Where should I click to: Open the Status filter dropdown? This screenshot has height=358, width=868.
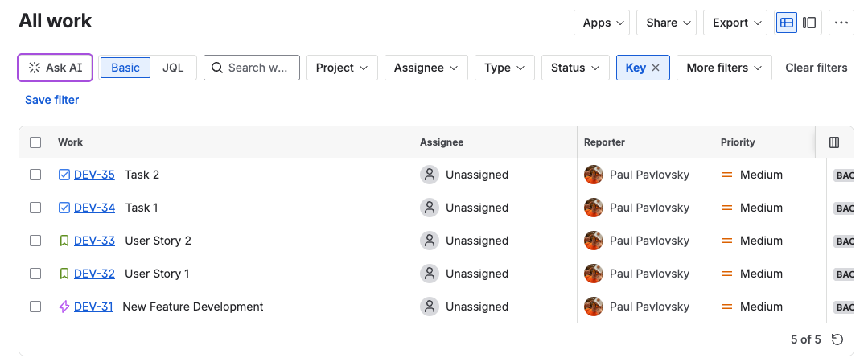pyautogui.click(x=574, y=68)
